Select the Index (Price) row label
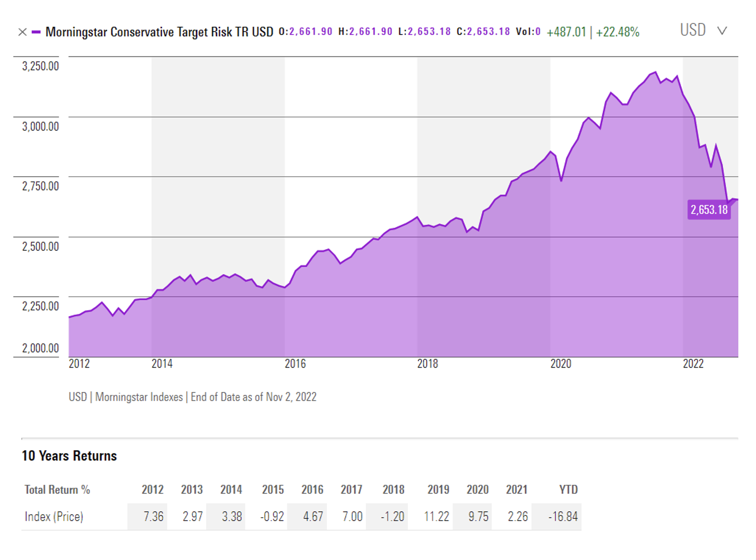The image size is (756, 560). [54, 517]
